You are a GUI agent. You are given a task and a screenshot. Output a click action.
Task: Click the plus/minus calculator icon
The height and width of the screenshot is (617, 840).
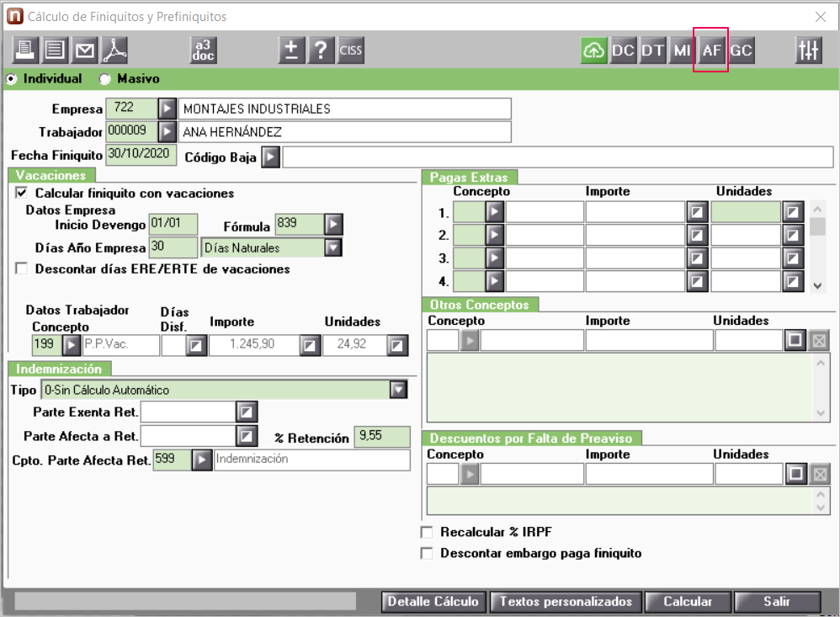click(291, 51)
